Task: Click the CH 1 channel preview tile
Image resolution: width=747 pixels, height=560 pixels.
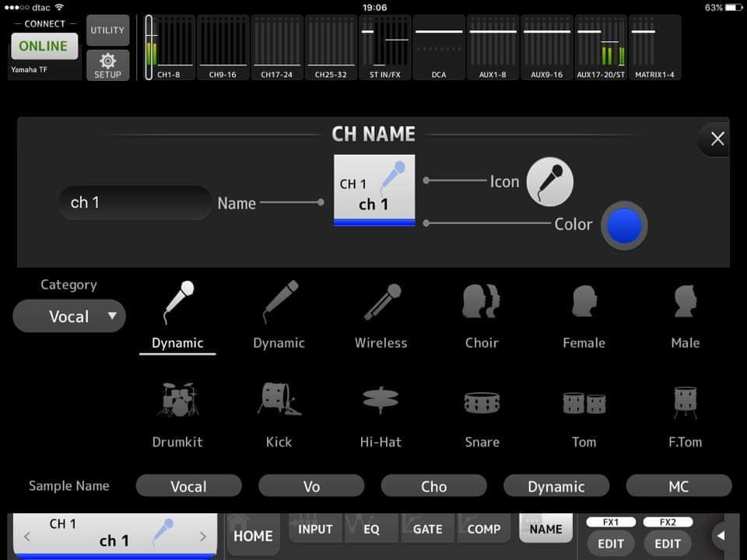Action: tap(374, 191)
